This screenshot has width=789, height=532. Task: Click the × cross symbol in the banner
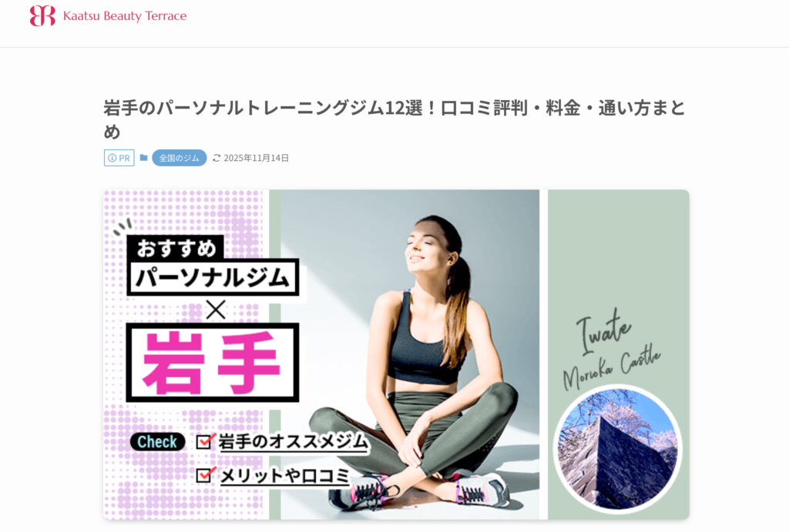pos(216,309)
